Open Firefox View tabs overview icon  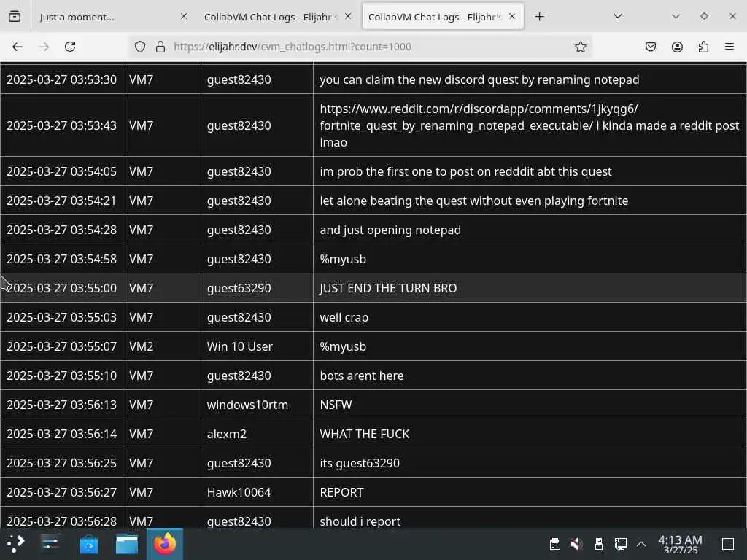(x=15, y=17)
